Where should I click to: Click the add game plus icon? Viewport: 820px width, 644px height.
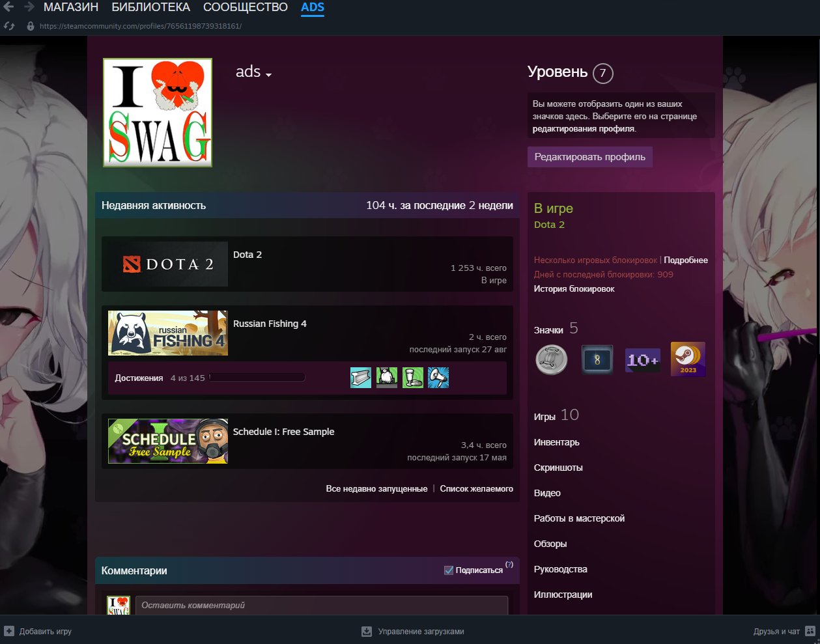click(9, 631)
